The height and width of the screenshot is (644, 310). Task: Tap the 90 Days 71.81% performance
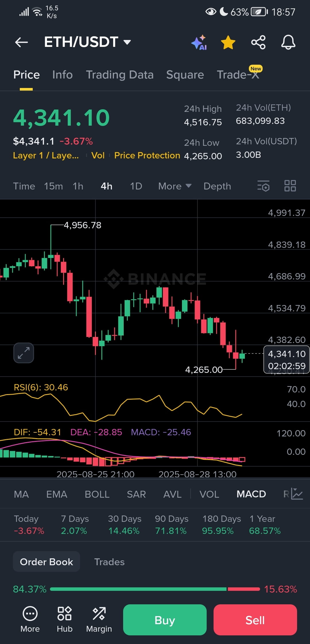[172, 525]
